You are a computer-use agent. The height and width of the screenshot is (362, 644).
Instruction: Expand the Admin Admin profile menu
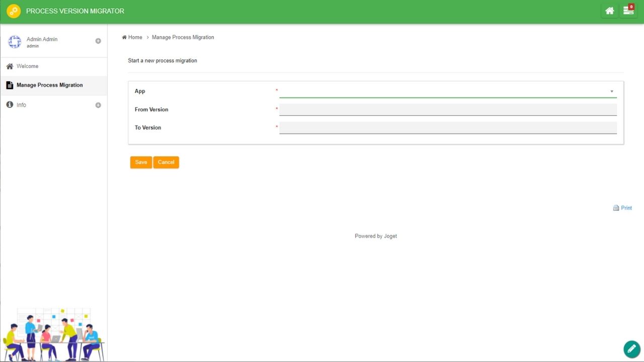98,41
